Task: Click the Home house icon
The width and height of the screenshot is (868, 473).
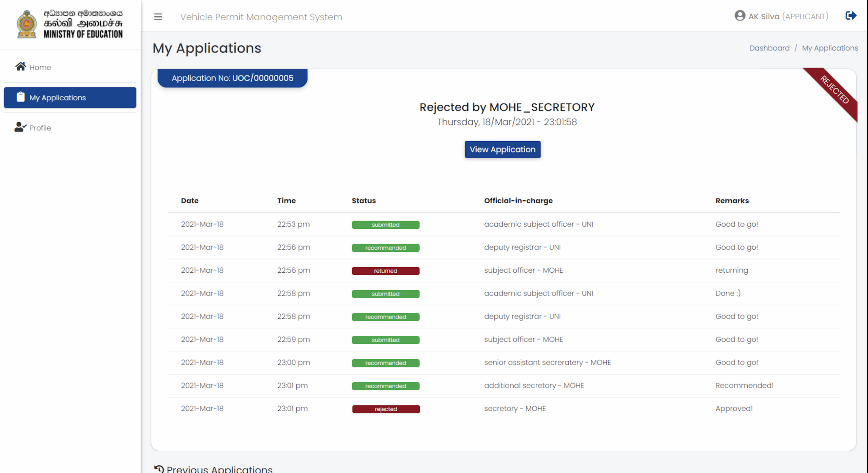Action: point(21,67)
